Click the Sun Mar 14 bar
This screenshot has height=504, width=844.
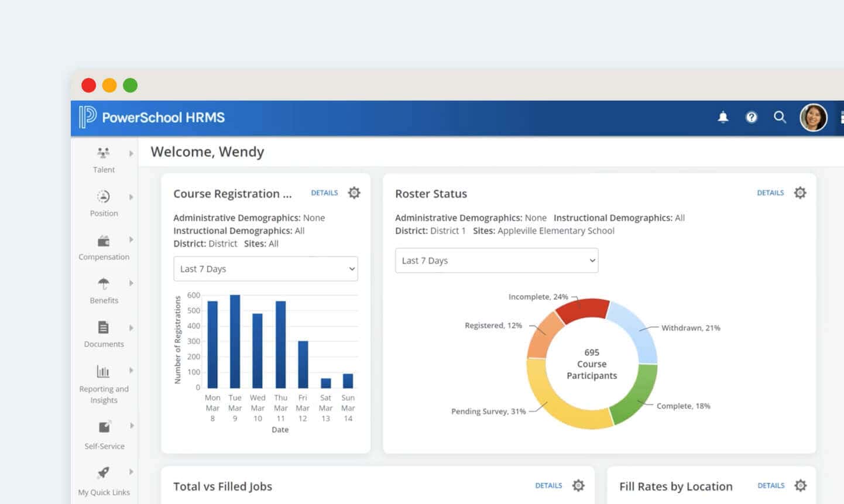pyautogui.click(x=348, y=380)
